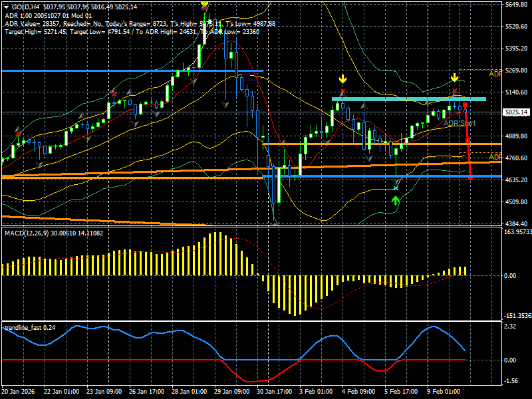Screen dimensions: 532x399
Task: Click the 4635.20 price scale label
Action: coord(517,180)
